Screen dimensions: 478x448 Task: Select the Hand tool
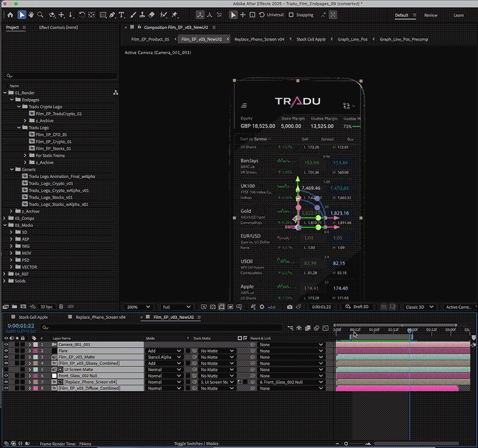click(x=31, y=15)
